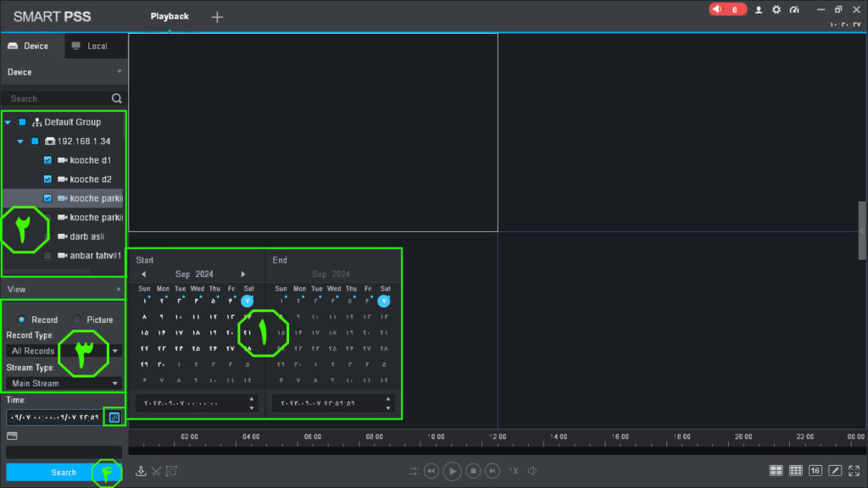The width and height of the screenshot is (868, 488).
Task: Select the four-window split layout icon
Action: coord(776,470)
